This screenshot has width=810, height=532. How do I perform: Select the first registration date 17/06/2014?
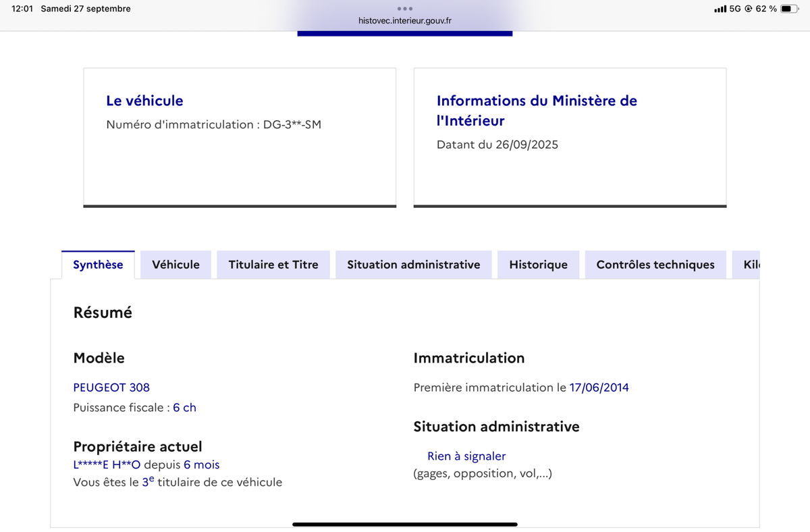[x=599, y=388]
